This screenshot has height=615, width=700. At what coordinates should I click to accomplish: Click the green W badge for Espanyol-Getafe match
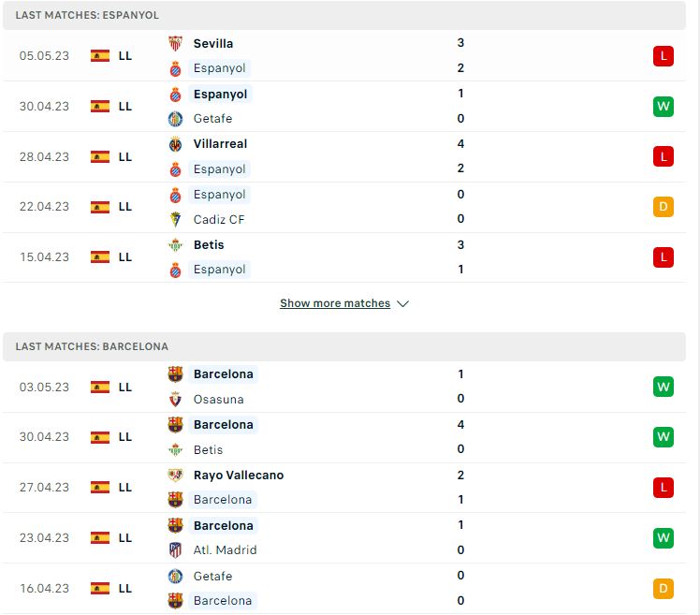(663, 107)
